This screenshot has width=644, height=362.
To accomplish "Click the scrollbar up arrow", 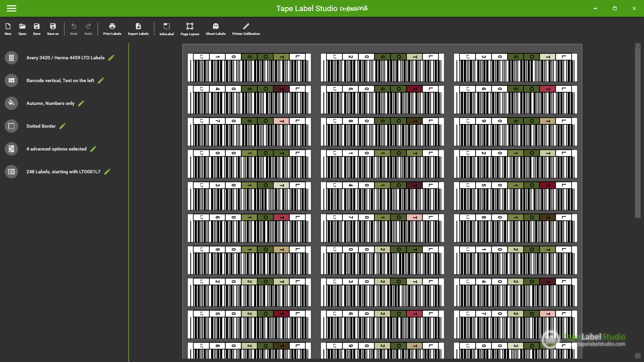I will [638, 46].
